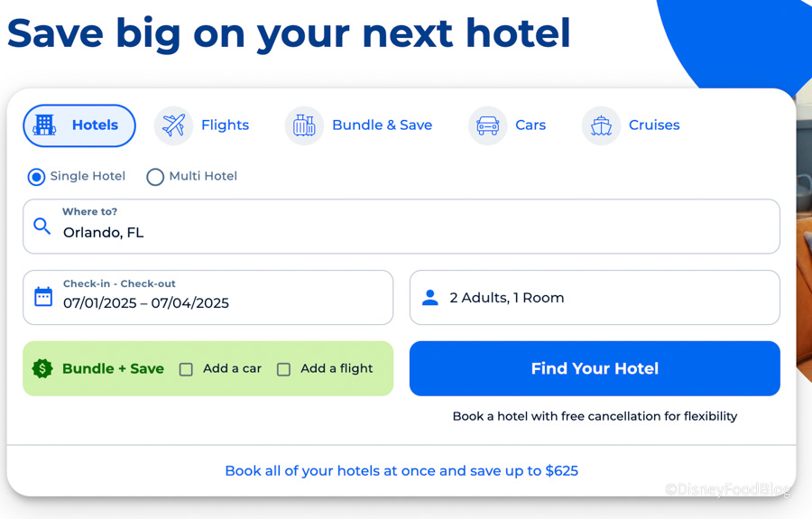Switch to the Flights tab
The image size is (812, 519).
(x=225, y=125)
